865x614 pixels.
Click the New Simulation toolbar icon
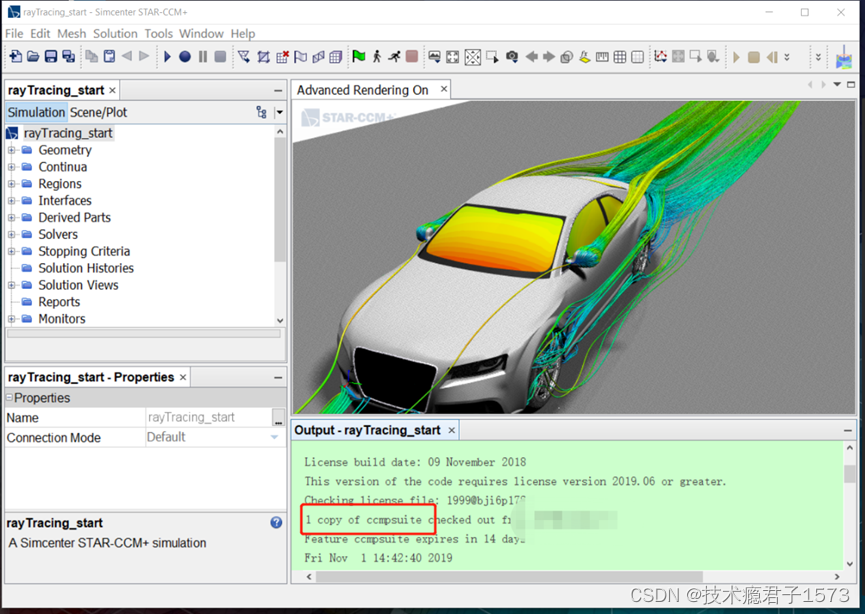coord(16,56)
